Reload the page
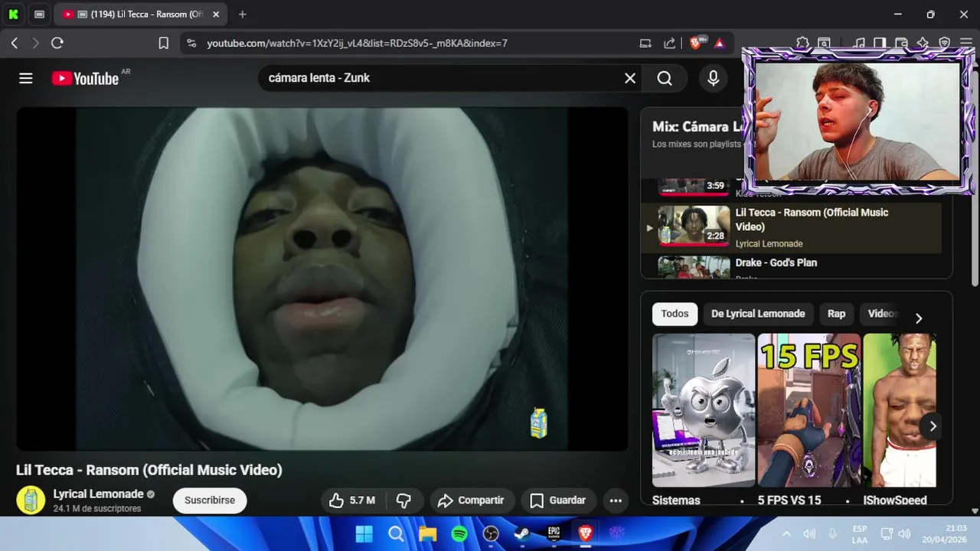Screen dimensions: 980x551 57,43
